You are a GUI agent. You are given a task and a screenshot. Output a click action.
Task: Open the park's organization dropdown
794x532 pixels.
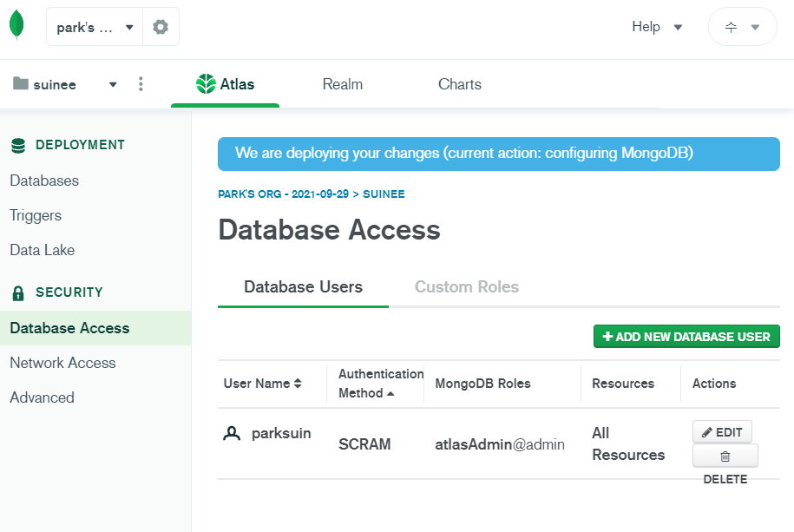pyautogui.click(x=95, y=27)
